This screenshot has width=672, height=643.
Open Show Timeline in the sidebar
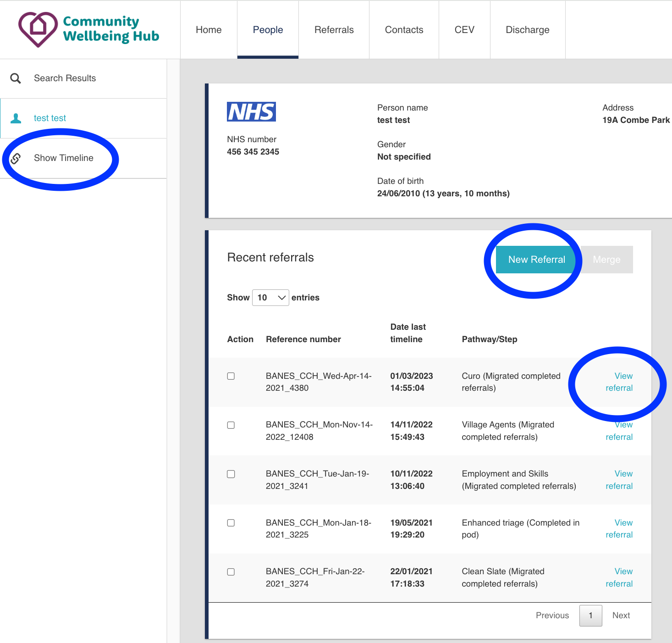pos(64,158)
